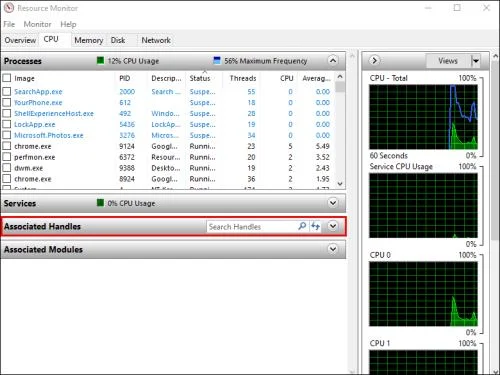This screenshot has width=500, height=375.
Task: Check the SearchApp.exe process checkbox
Action: (7, 91)
